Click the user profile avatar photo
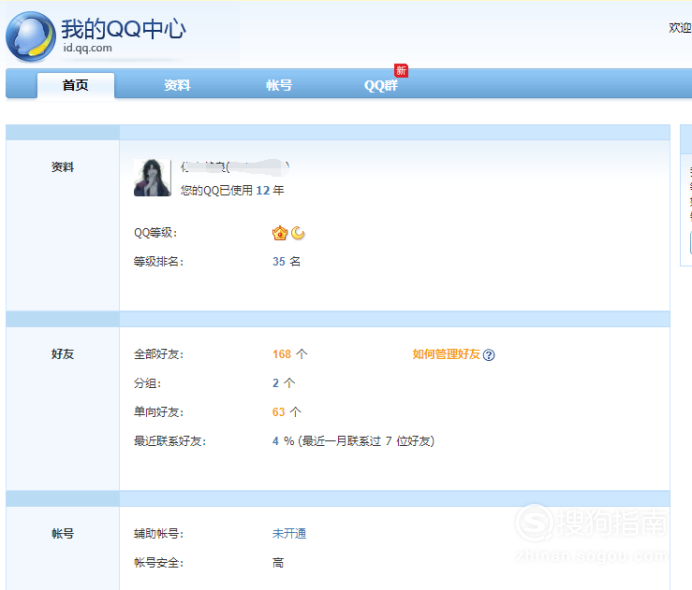The width and height of the screenshot is (692, 590). click(x=152, y=177)
